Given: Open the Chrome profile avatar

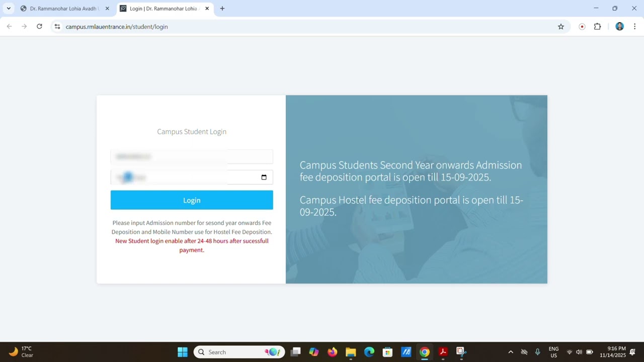Looking at the screenshot, I should click(620, 27).
